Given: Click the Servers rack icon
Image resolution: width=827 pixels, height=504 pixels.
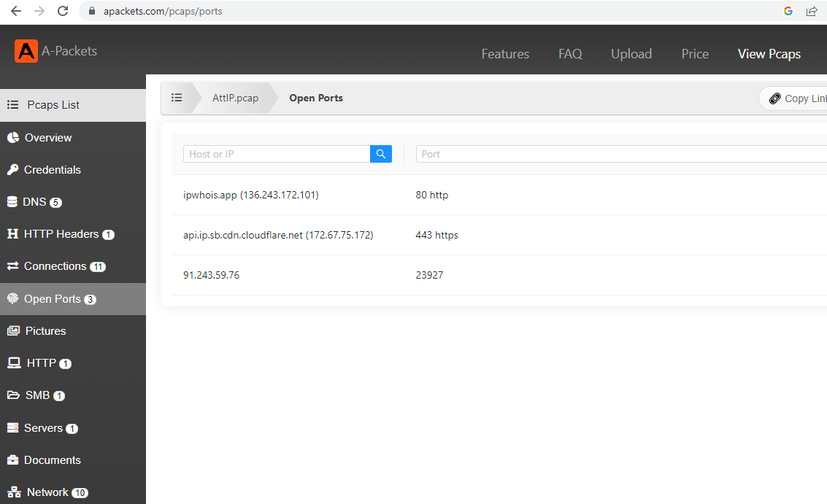Looking at the screenshot, I should [12, 427].
